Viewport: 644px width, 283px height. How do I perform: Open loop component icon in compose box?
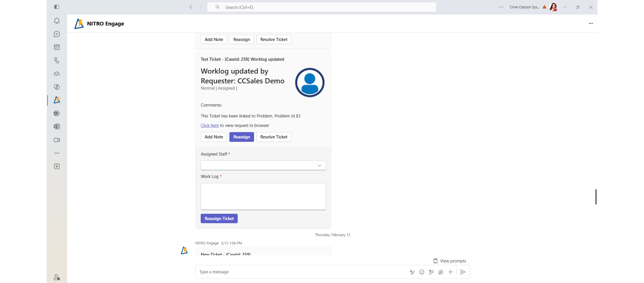click(441, 272)
